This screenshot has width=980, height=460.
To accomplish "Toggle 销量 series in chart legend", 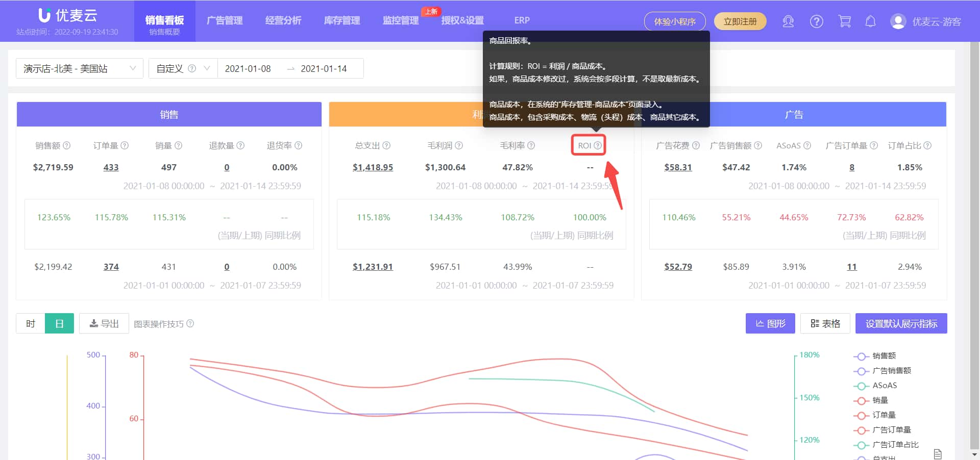I will pos(871,400).
